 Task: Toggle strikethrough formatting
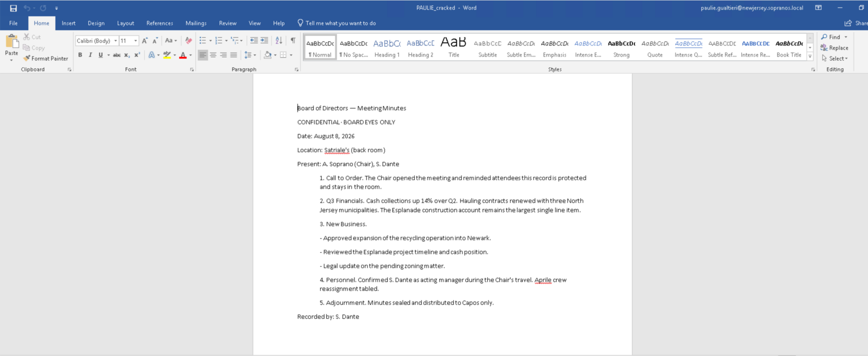[117, 55]
